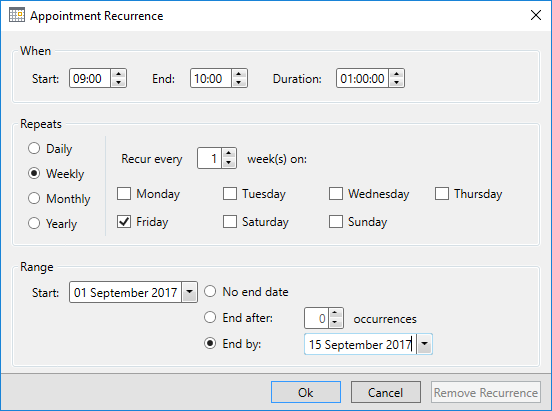
Task: Click into the Start time field
Action: tap(90, 78)
